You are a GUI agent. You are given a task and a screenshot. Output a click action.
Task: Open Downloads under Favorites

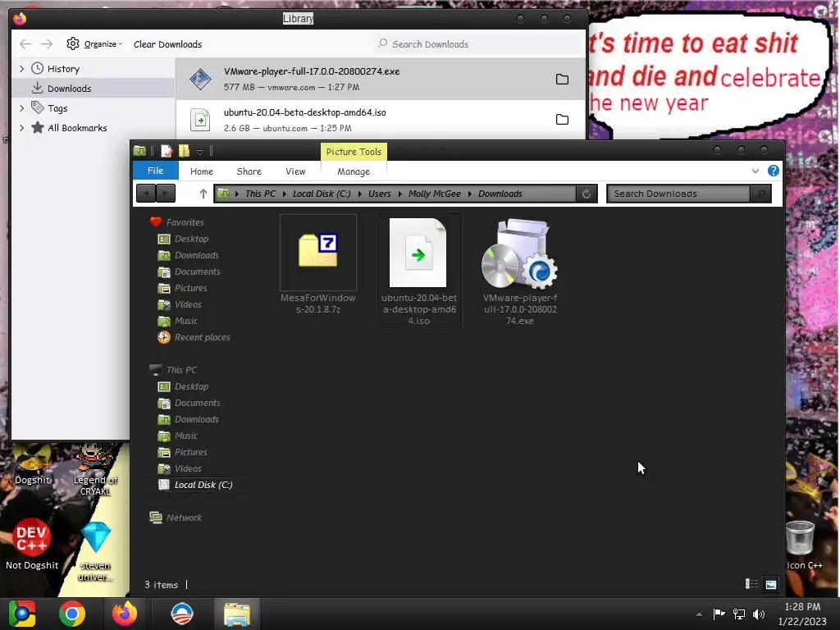[x=188, y=256]
